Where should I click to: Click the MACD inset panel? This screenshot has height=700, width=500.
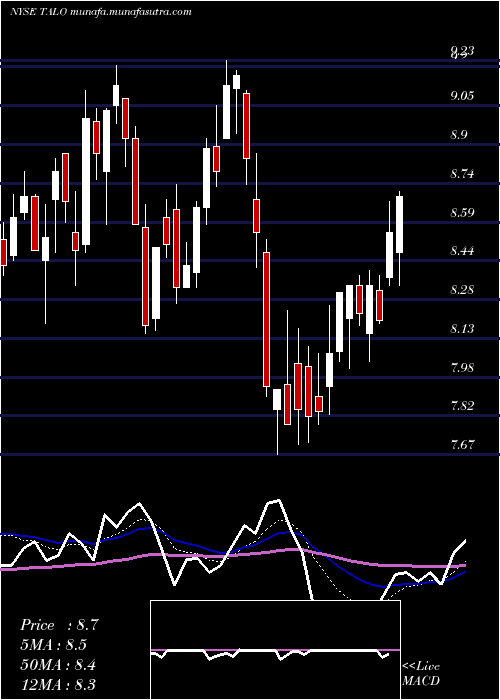click(x=275, y=650)
